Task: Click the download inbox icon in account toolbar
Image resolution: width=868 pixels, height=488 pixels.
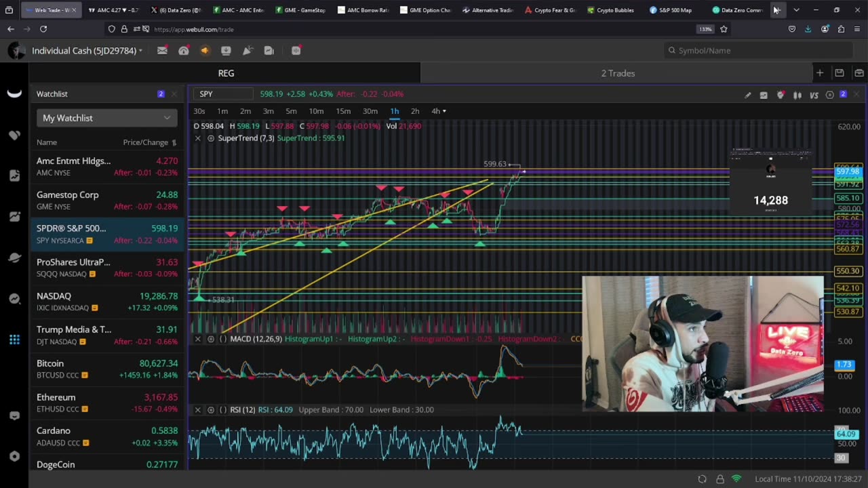Action: pos(226,51)
